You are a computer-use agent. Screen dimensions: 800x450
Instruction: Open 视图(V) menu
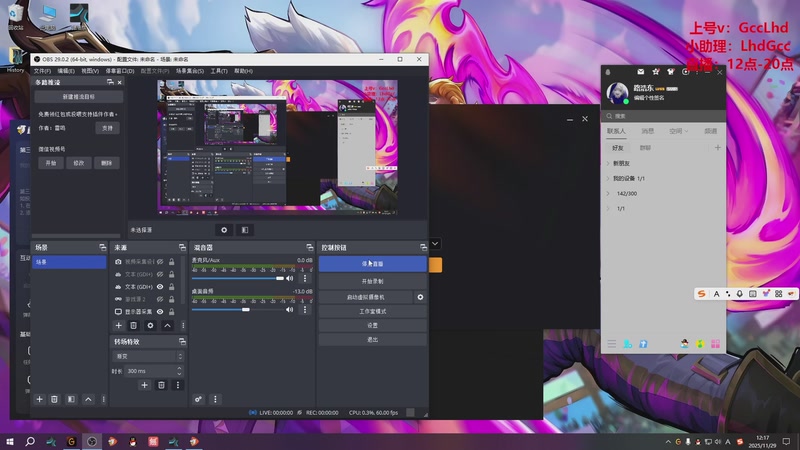tap(90, 71)
